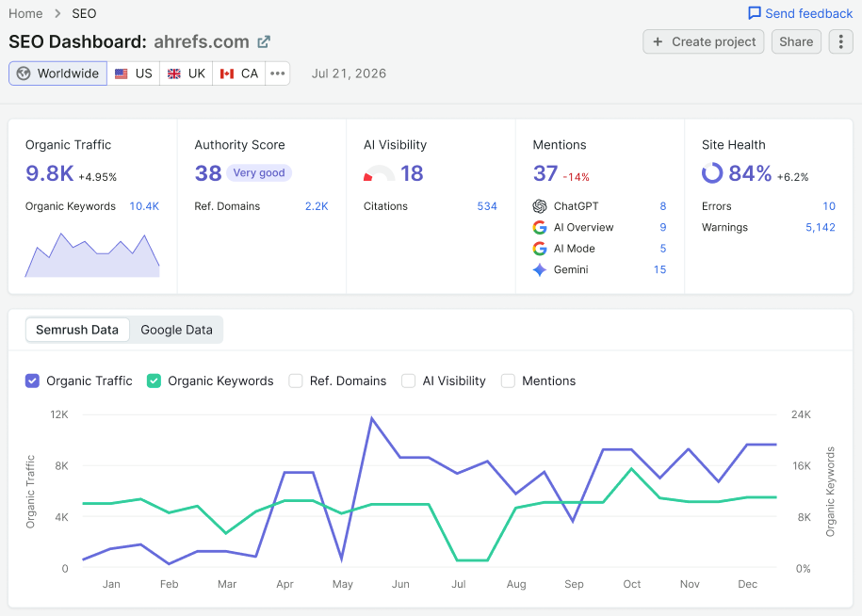Click the Organic Traffic sparkline chart
This screenshot has height=616, width=862.
click(x=92, y=255)
